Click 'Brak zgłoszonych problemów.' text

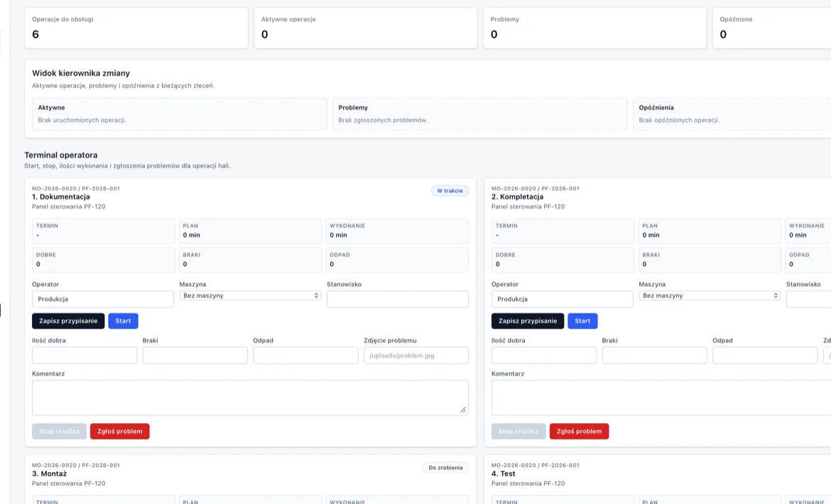[383, 120]
